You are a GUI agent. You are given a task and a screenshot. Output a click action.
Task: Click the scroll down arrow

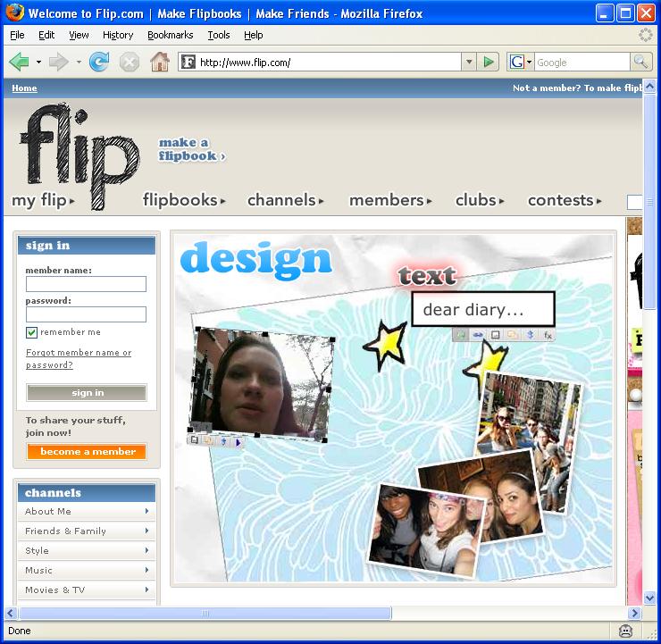(x=649, y=598)
